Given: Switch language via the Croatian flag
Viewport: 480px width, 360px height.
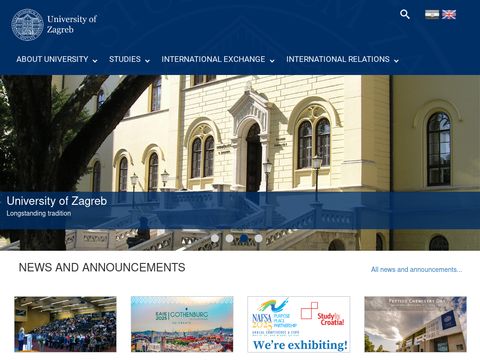Looking at the screenshot, I should click(432, 14).
